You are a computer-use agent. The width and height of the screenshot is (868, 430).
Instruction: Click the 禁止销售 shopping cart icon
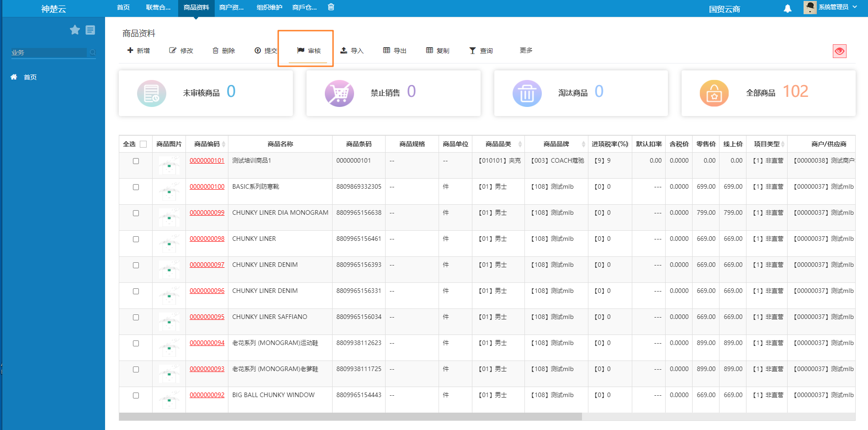pyautogui.click(x=339, y=93)
